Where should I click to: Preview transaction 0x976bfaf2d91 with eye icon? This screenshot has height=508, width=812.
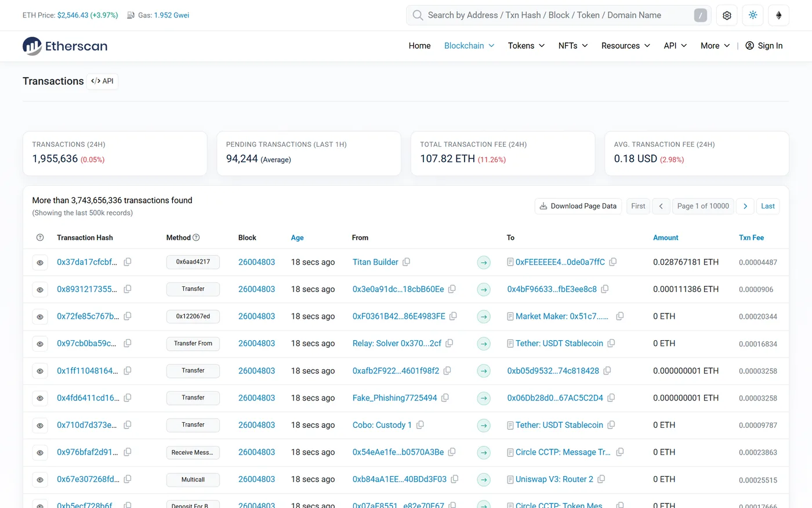point(40,453)
